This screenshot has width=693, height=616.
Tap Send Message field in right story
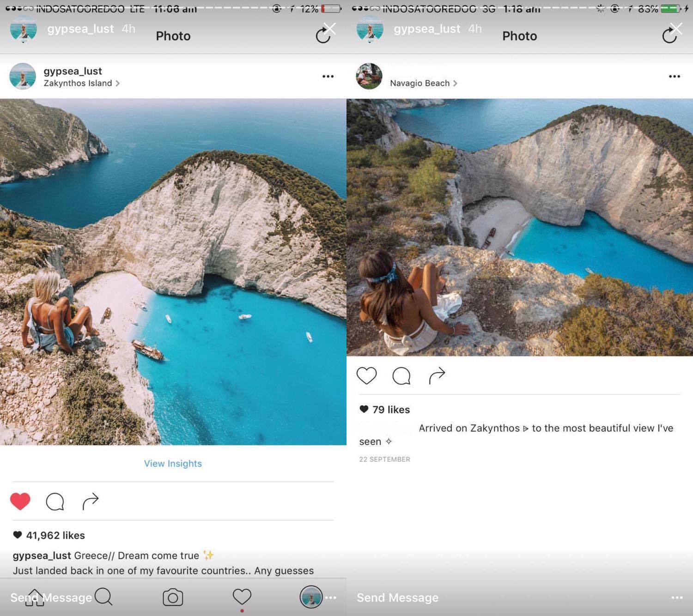click(x=397, y=598)
